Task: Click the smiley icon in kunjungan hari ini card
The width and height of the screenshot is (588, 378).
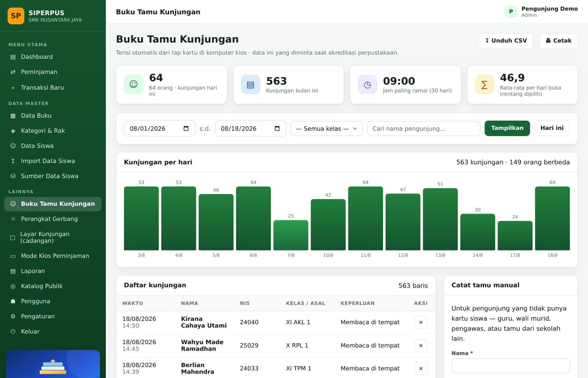Action: point(134,84)
